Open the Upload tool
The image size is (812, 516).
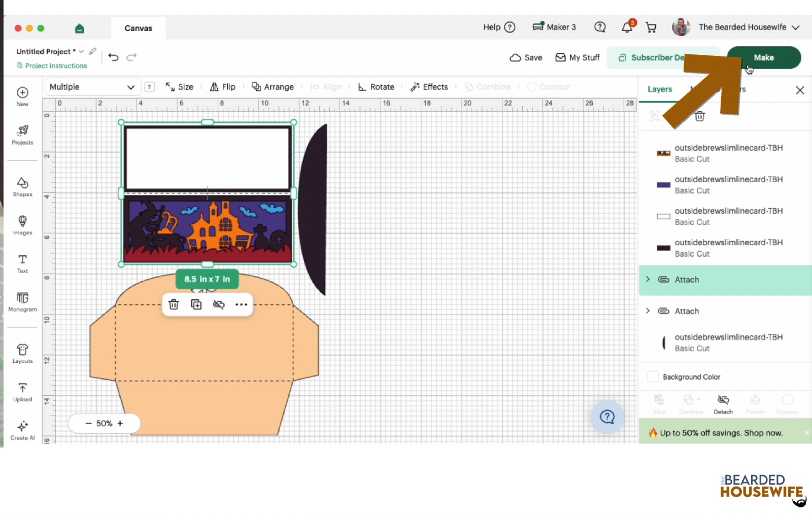pos(22,392)
